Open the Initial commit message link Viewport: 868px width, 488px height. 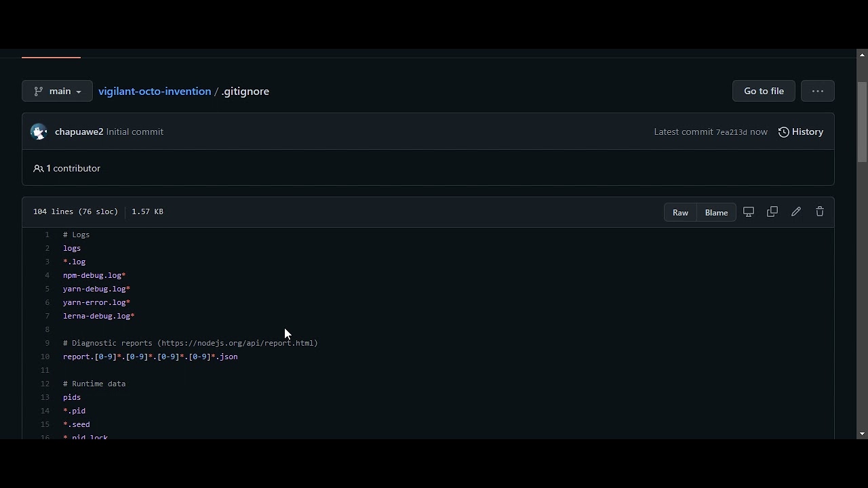click(x=134, y=131)
